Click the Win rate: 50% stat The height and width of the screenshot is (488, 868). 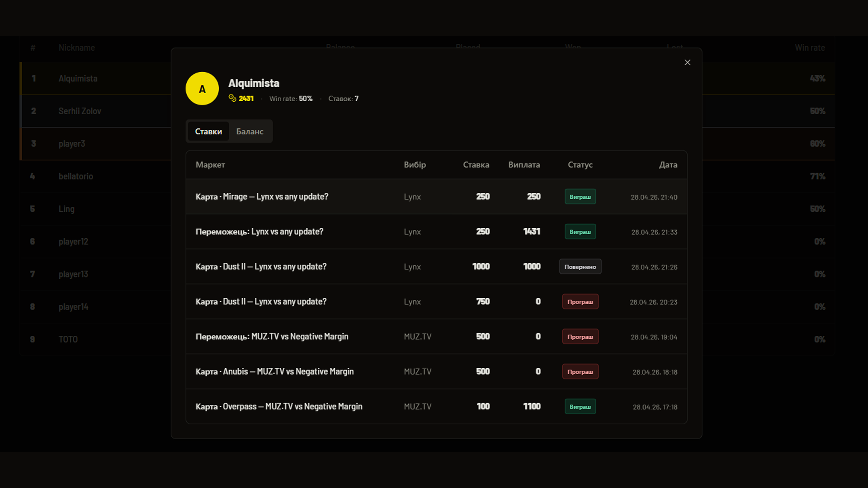pyautogui.click(x=291, y=99)
